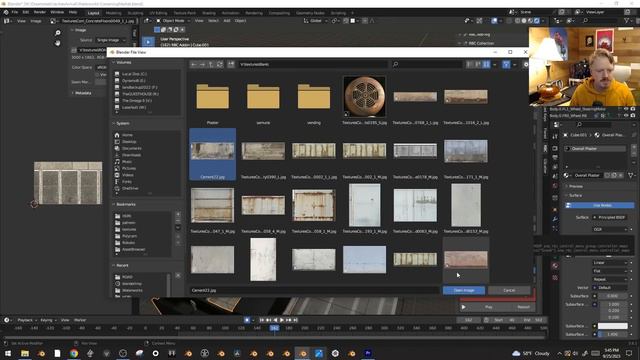Click the filename field showing Cement22.jpg

click(314, 290)
